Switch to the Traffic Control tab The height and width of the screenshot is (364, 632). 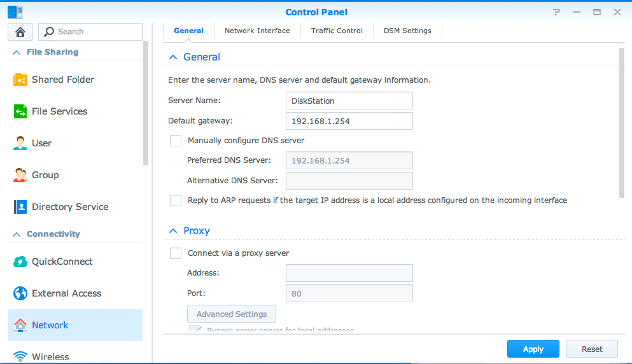337,31
